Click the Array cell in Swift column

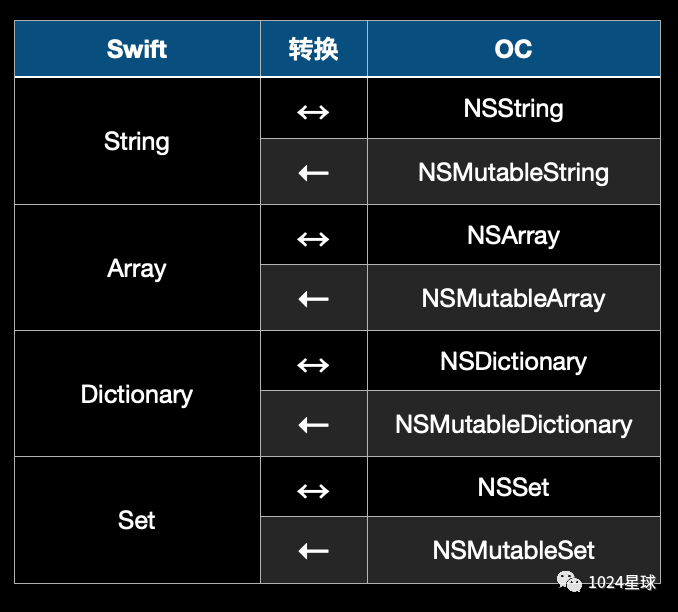pyautogui.click(x=137, y=268)
